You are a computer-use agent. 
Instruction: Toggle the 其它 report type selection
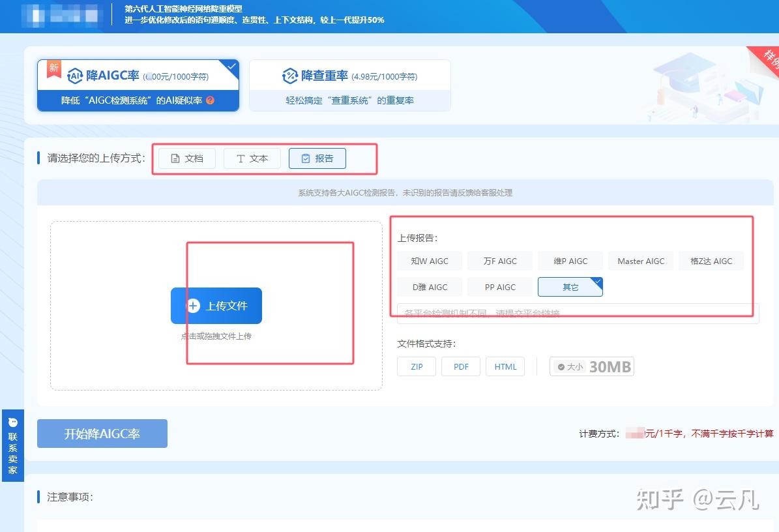click(x=570, y=287)
